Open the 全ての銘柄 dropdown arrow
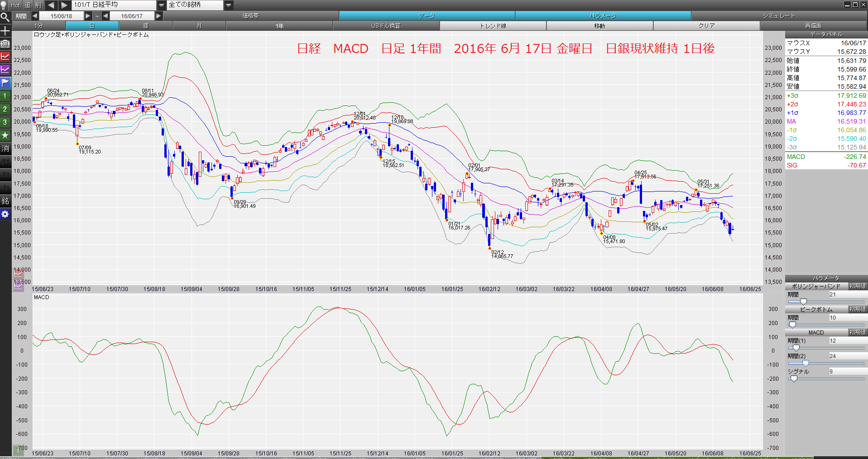The height and width of the screenshot is (459, 868). coord(229,5)
